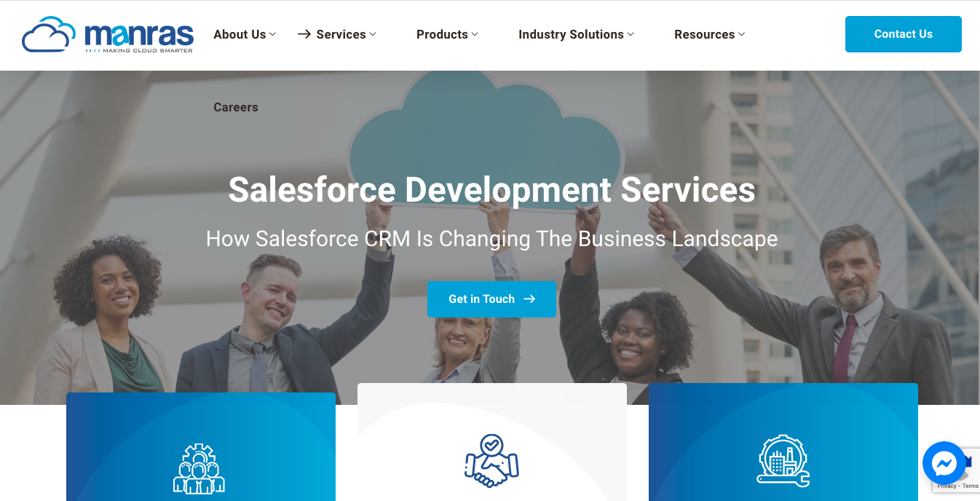Expand the About Us chevron
The width and height of the screenshot is (980, 501).
pos(272,34)
